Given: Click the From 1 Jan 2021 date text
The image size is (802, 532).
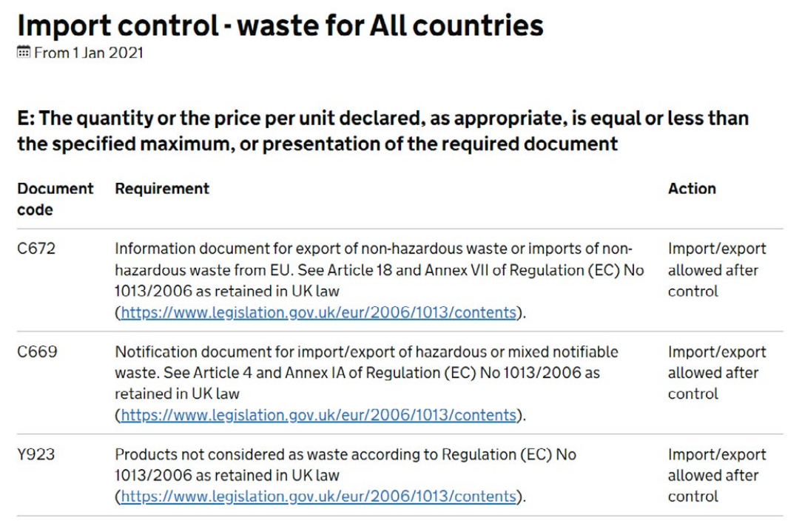Looking at the screenshot, I should point(89,53).
